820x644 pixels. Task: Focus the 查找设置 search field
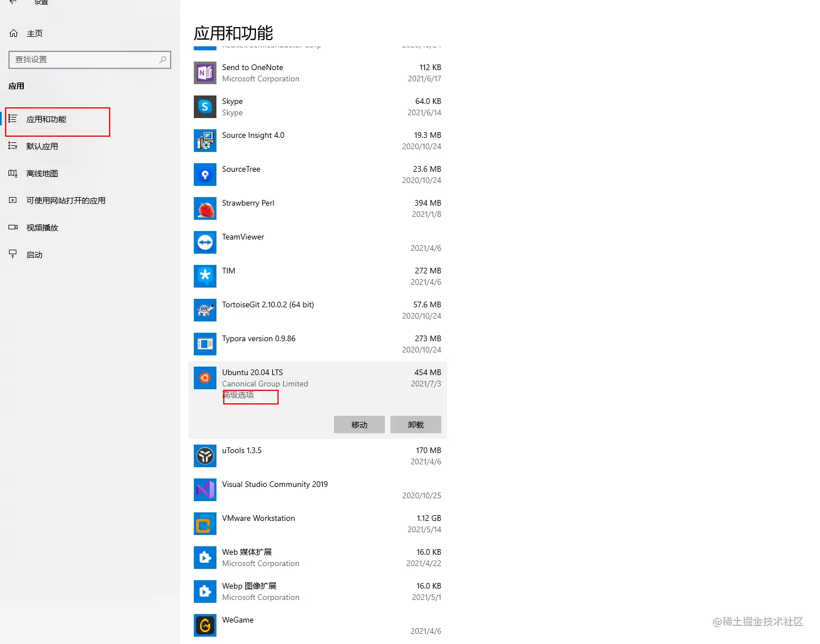[x=90, y=59]
